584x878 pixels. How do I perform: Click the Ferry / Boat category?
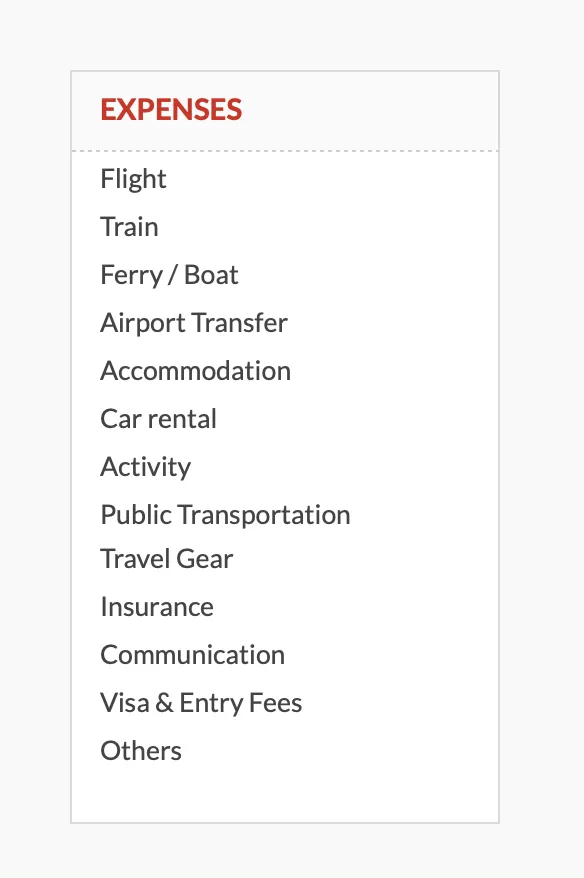(168, 275)
